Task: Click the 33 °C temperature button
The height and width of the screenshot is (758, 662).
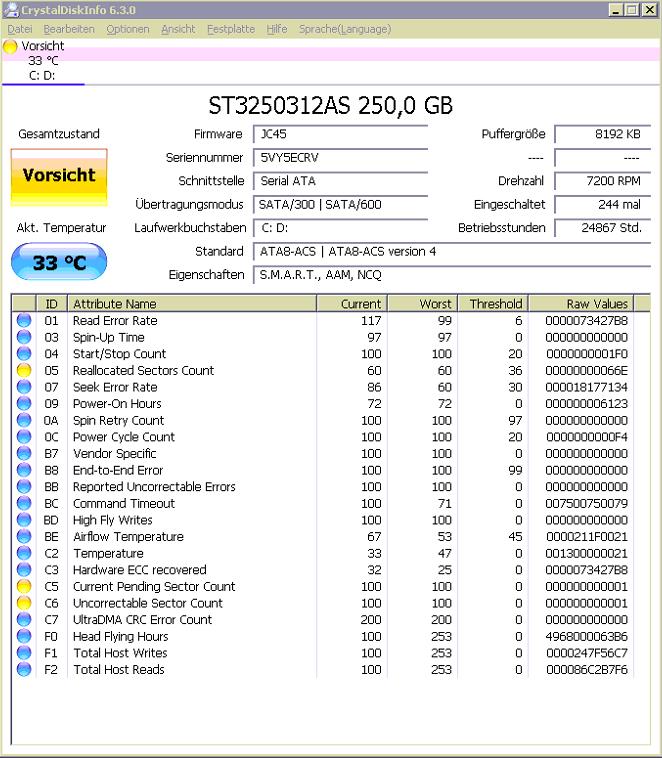Action: pyautogui.click(x=59, y=262)
